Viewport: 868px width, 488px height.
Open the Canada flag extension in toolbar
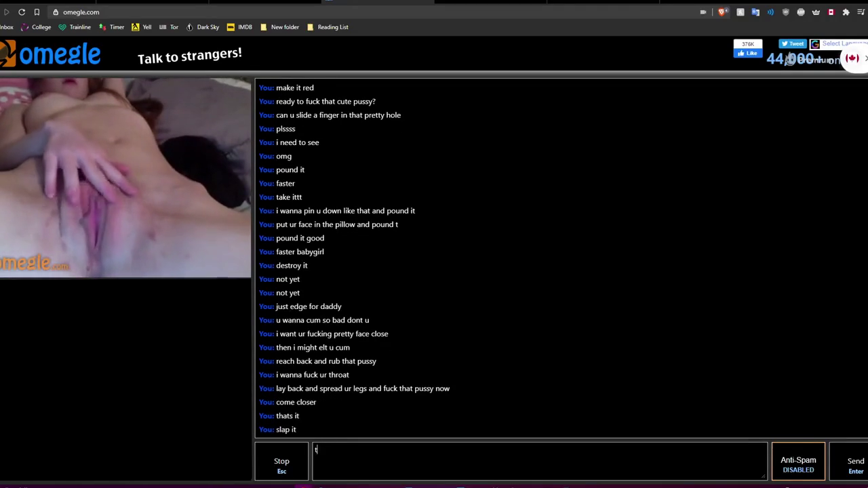(x=831, y=12)
